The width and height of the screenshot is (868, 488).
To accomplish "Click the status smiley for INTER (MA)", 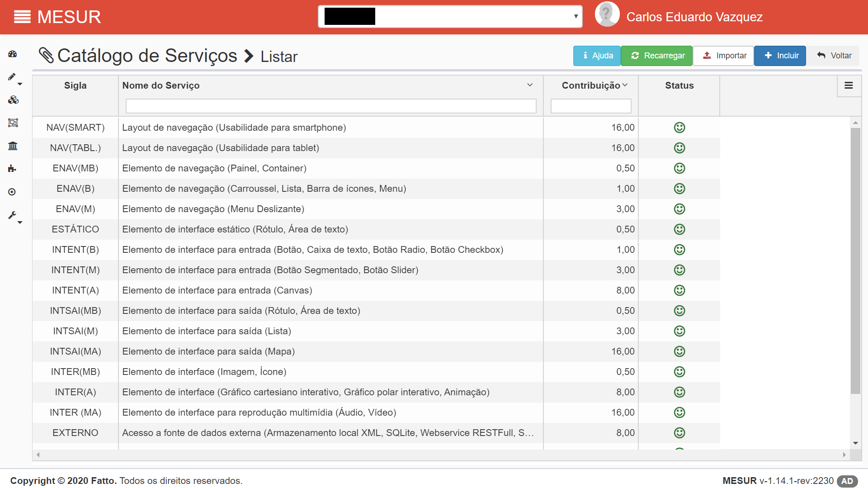I will (679, 412).
